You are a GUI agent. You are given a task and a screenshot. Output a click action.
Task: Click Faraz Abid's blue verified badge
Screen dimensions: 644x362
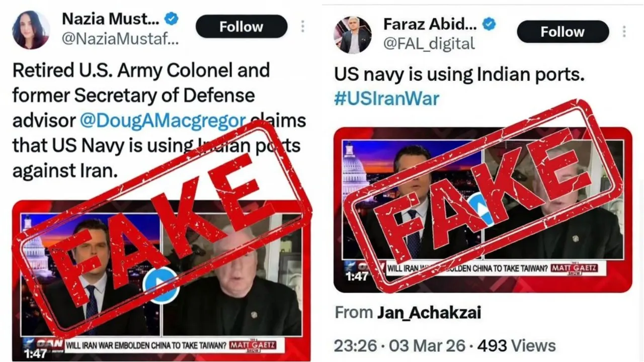pyautogui.click(x=489, y=24)
